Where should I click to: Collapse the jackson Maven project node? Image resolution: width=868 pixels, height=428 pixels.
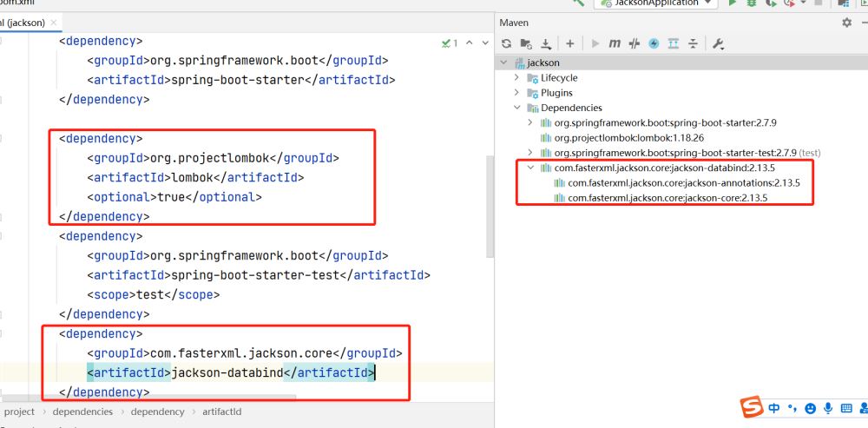click(503, 63)
